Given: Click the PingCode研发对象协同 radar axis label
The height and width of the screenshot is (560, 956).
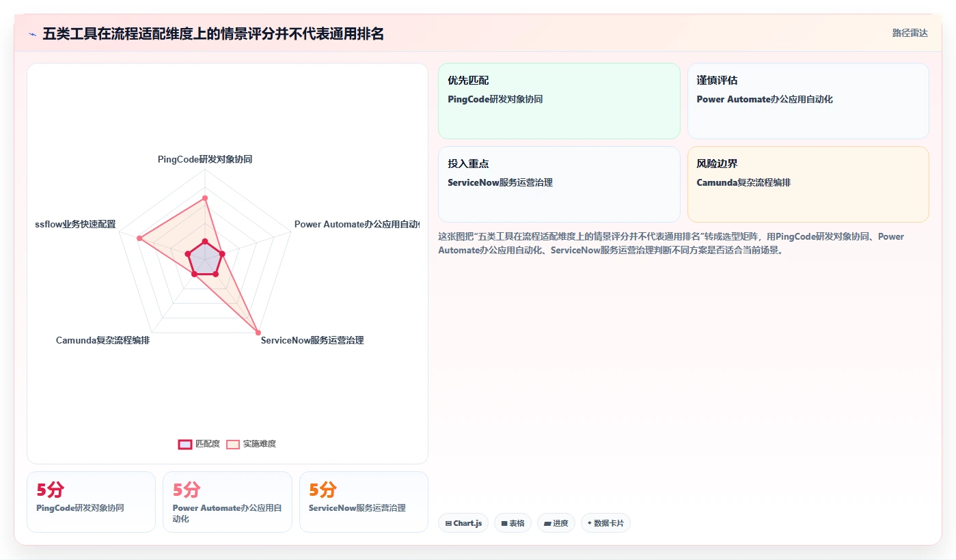Looking at the screenshot, I should click(x=205, y=159).
